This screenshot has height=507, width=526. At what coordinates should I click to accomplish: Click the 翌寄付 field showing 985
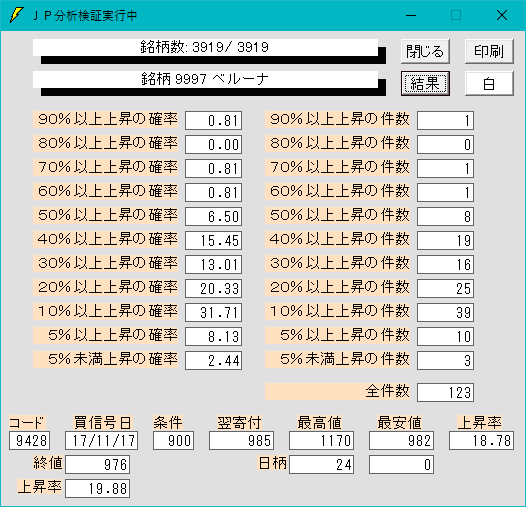pos(241,440)
